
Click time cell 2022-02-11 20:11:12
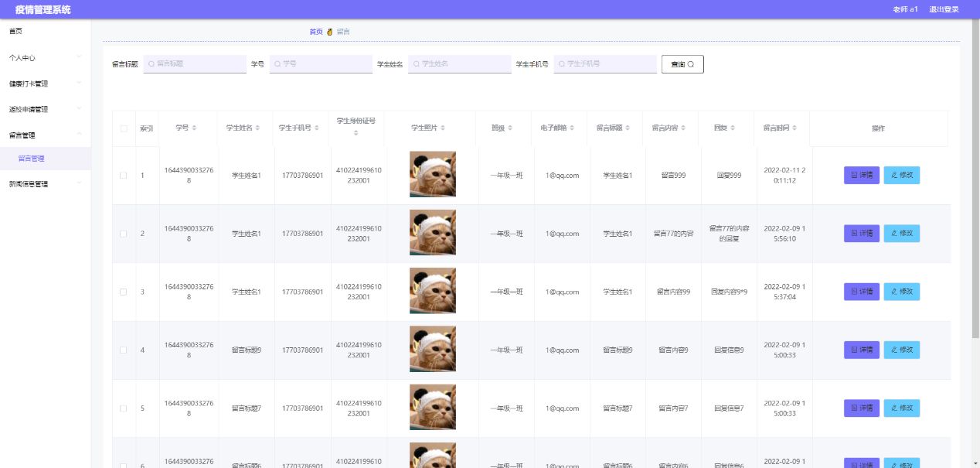point(785,176)
